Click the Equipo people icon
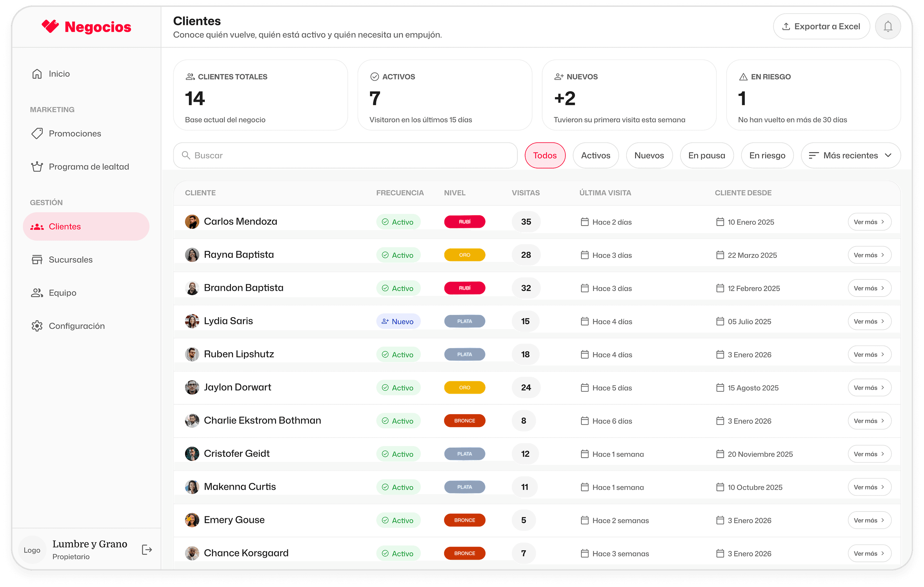Viewport: 924px width, 587px height. click(37, 293)
